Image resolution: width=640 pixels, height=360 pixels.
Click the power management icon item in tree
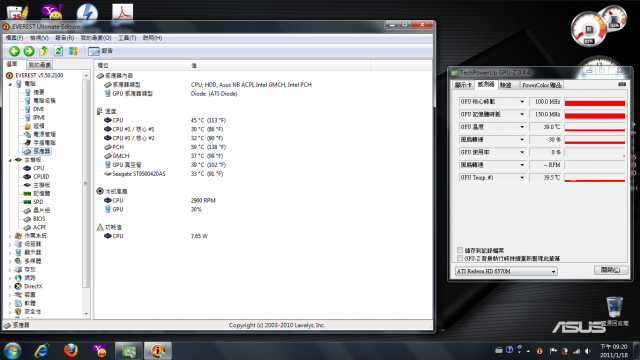coord(27,134)
